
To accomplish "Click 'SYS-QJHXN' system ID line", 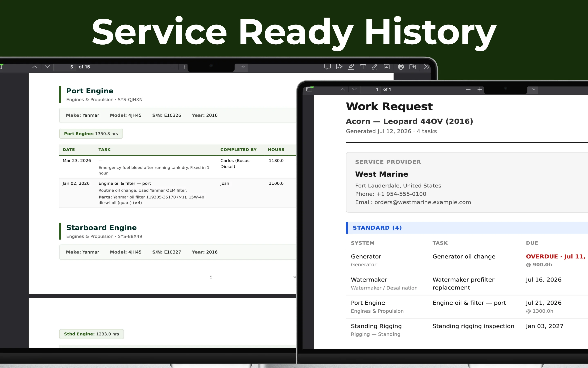I will point(104,100).
